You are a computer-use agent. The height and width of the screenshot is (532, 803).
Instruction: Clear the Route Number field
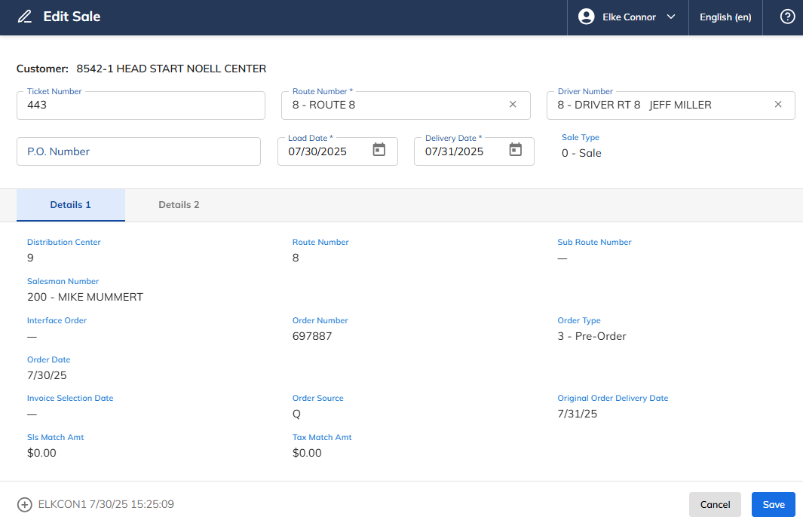[x=513, y=105]
